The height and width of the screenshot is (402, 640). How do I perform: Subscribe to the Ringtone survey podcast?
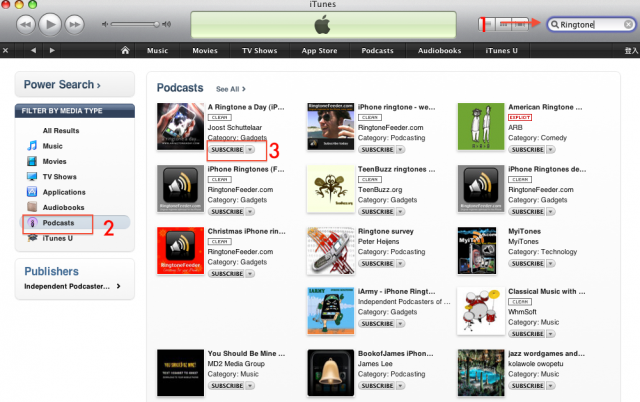point(377,264)
